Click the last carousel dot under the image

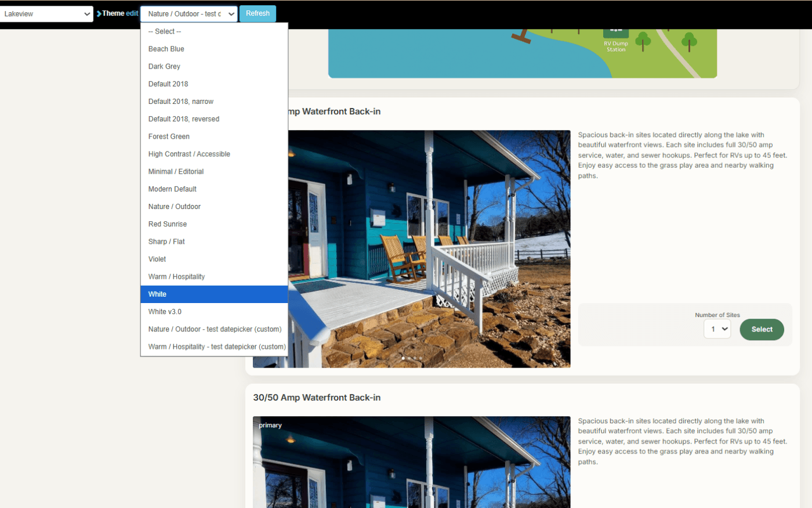pyautogui.click(x=421, y=358)
